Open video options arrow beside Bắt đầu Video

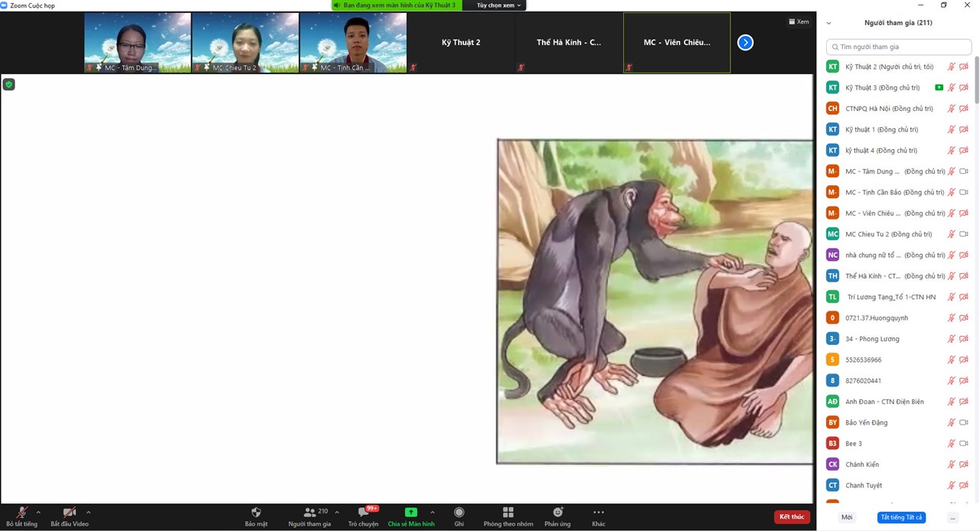[x=88, y=512]
